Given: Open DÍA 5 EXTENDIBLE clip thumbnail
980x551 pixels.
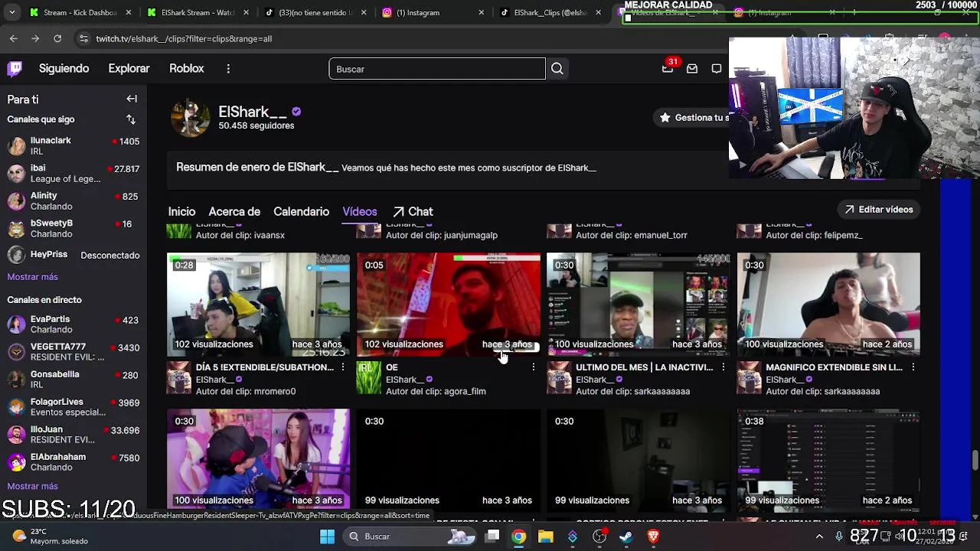Looking at the screenshot, I should coord(259,305).
